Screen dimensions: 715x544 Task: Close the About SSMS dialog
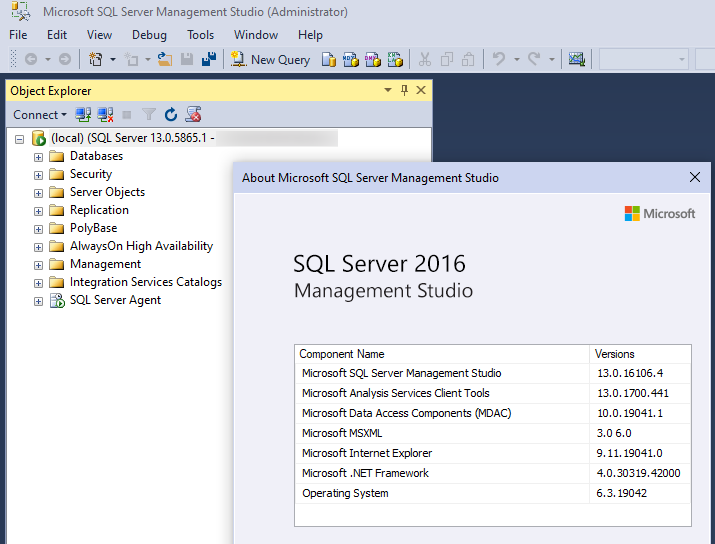pyautogui.click(x=694, y=177)
